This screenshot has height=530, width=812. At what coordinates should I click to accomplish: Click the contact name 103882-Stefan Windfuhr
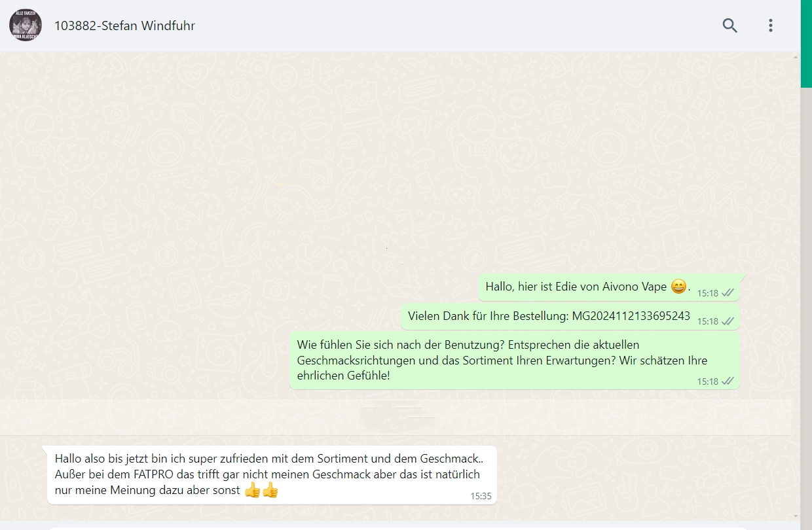pos(124,26)
